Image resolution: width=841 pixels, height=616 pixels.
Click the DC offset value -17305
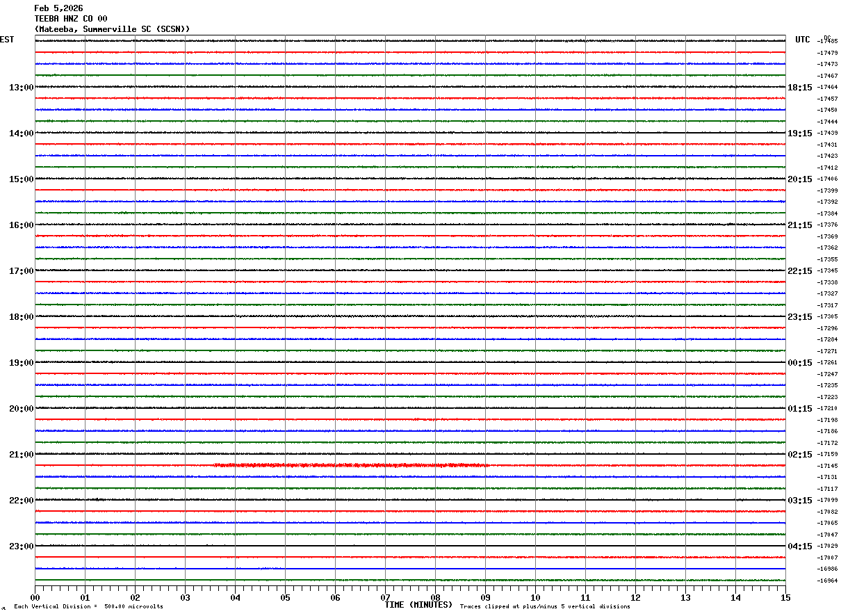click(828, 317)
